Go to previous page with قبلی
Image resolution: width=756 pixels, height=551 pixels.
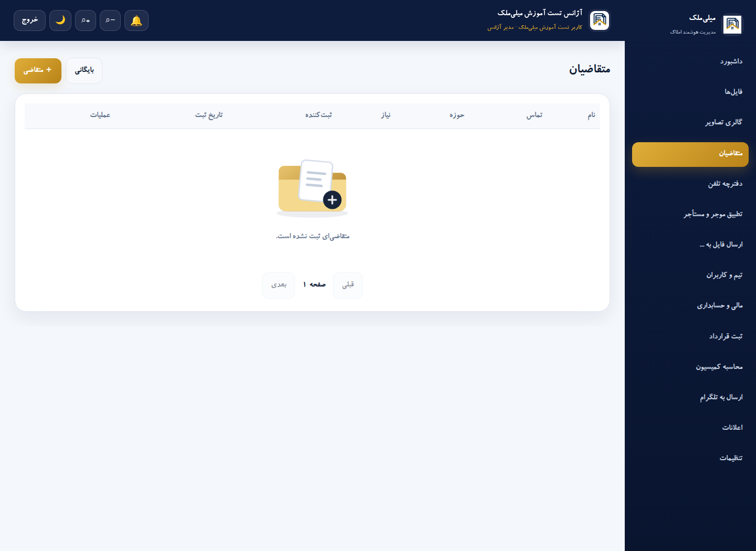(348, 285)
